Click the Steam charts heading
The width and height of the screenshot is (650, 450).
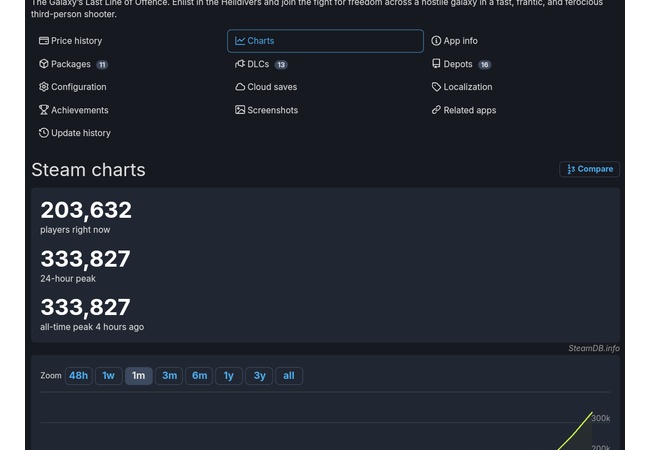(89, 170)
